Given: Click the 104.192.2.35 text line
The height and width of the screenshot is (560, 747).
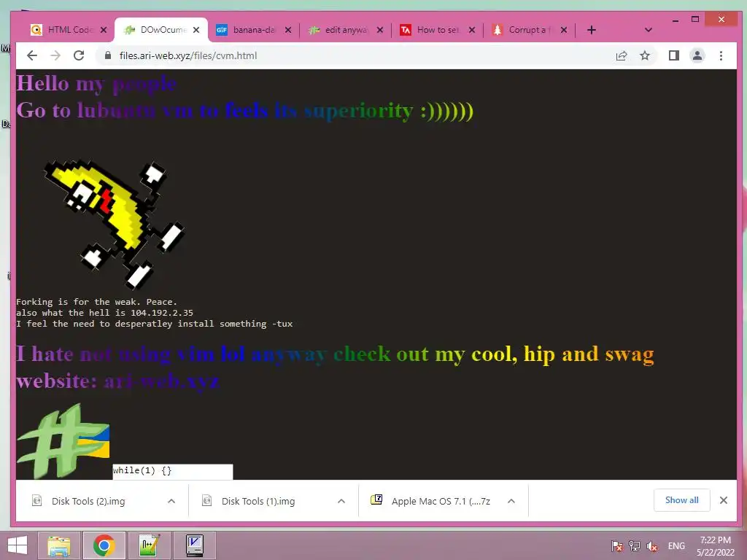Looking at the screenshot, I should tap(104, 313).
